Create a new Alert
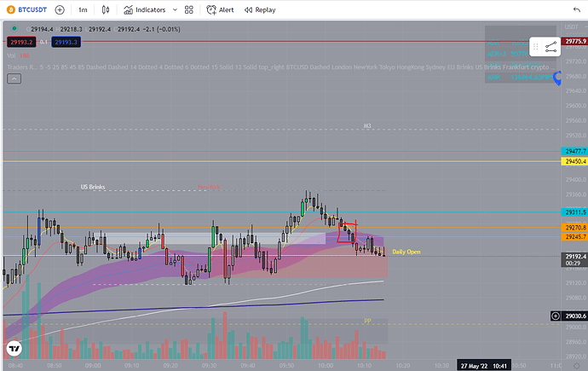This screenshot has height=371, width=588. click(x=220, y=9)
